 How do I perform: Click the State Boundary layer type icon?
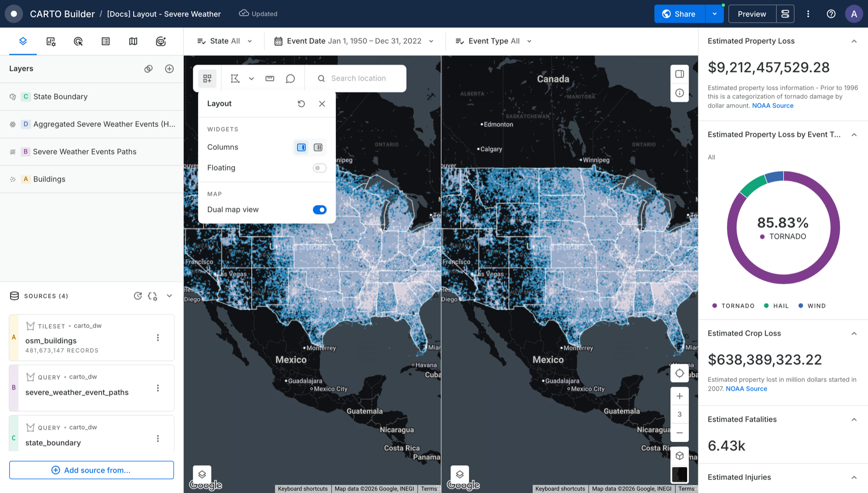[x=13, y=97]
